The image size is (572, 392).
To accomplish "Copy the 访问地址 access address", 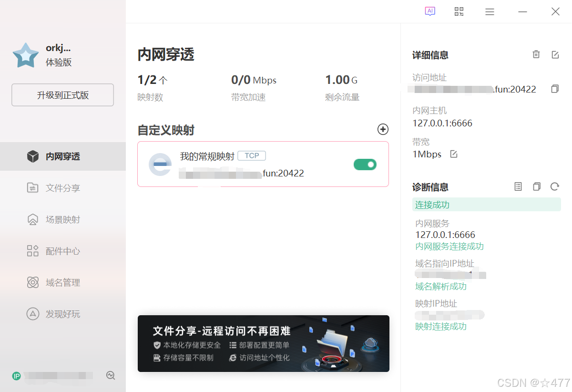I will [554, 89].
